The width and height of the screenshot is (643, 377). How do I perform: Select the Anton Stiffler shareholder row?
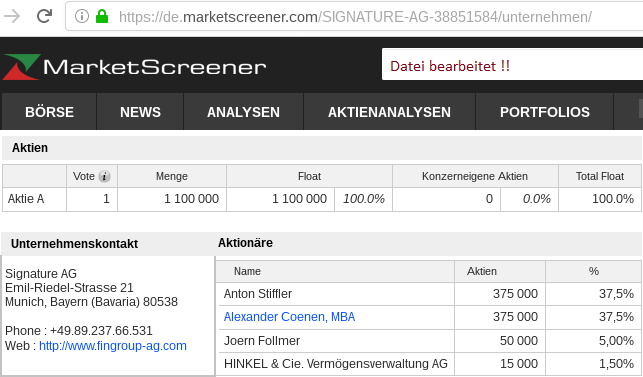pyautogui.click(x=429, y=294)
